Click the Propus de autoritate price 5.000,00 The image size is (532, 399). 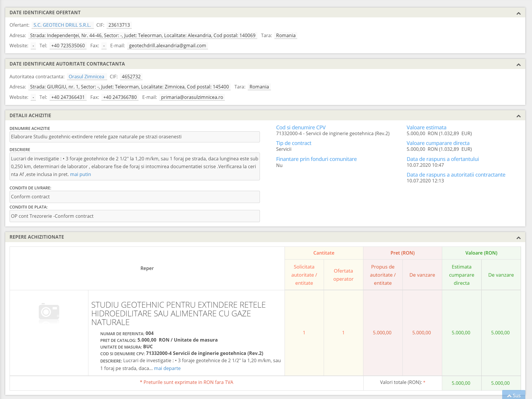click(382, 333)
